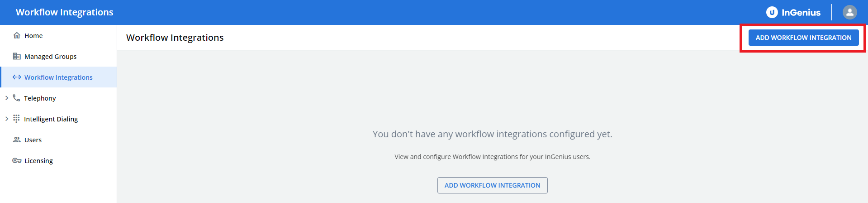Open the Managed Groups text label
Screen dimensions: 868x203
pos(50,57)
